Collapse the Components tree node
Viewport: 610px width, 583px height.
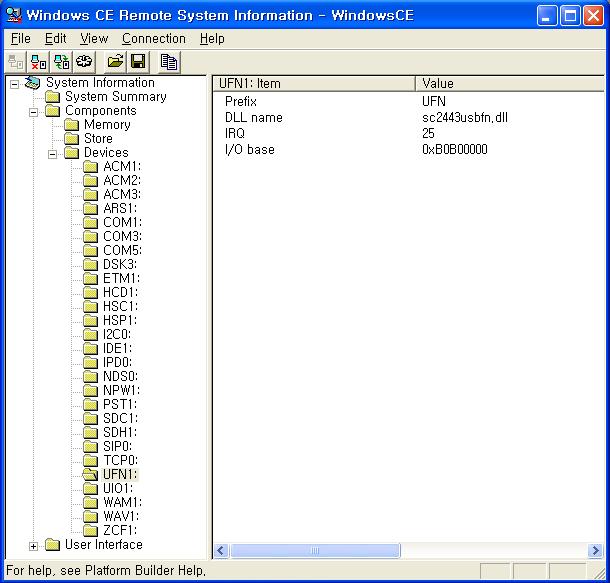click(33, 112)
